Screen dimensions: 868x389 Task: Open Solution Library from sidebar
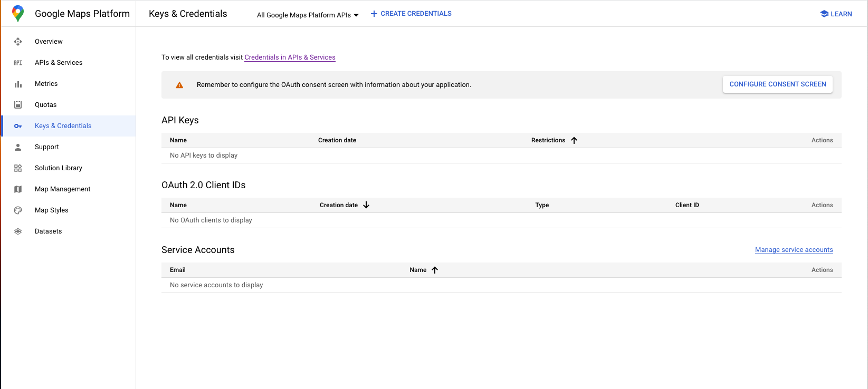click(x=69, y=168)
